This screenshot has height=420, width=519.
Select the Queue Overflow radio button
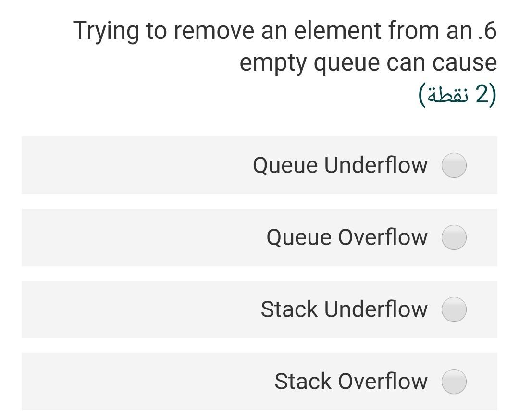tap(454, 237)
